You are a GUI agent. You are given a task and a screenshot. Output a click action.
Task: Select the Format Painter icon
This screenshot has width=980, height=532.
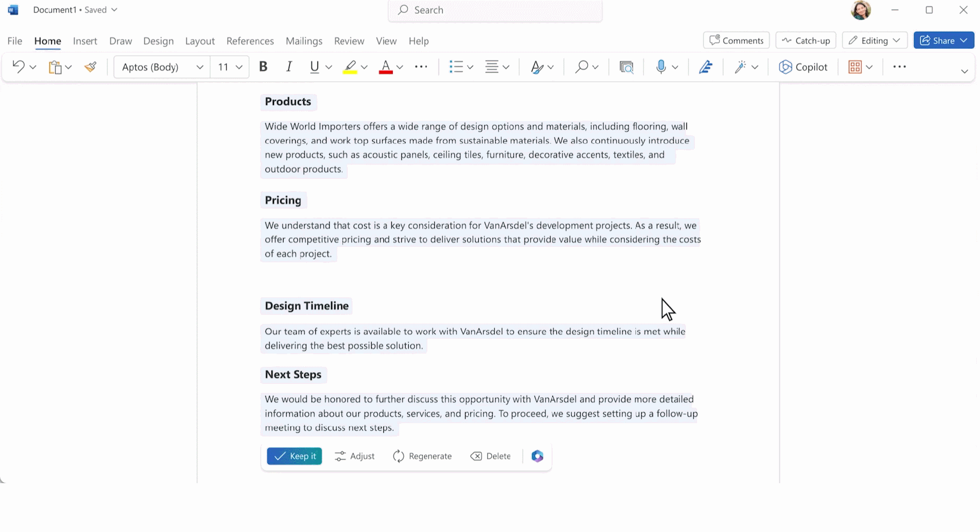[x=91, y=67]
